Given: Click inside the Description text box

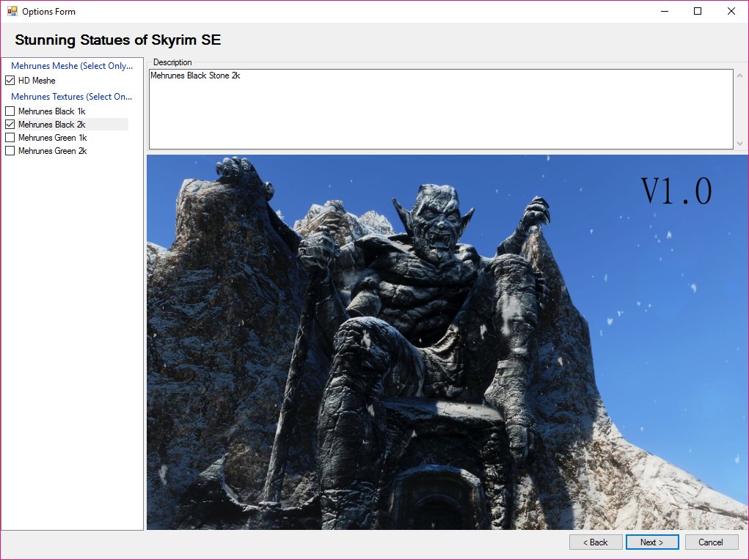Looking at the screenshot, I should (x=441, y=109).
